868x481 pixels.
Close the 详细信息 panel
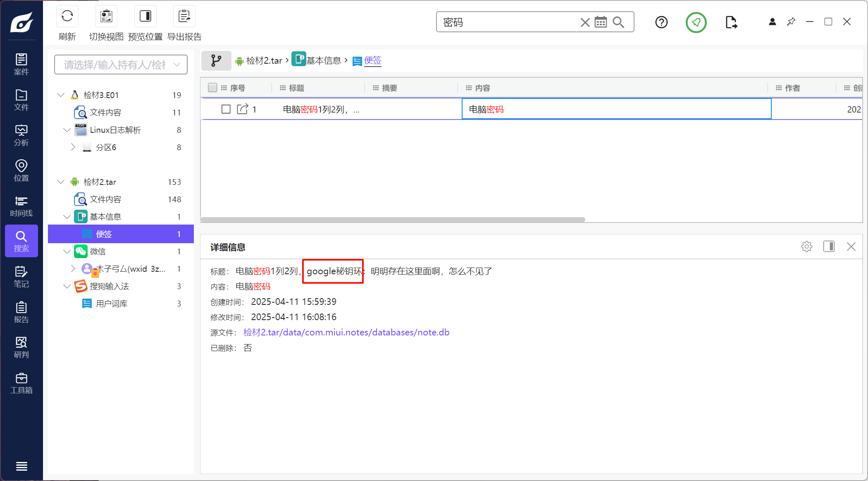pos(851,246)
